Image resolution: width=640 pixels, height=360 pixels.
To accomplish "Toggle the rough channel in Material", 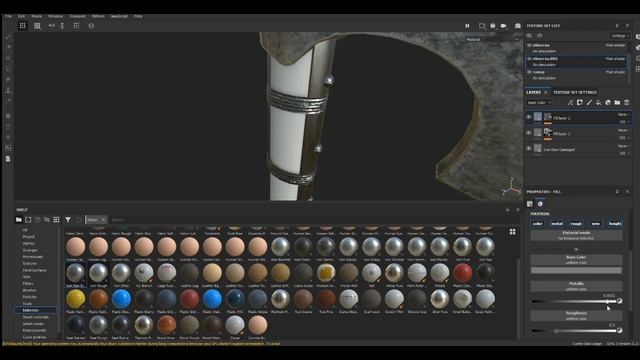I will [x=576, y=224].
